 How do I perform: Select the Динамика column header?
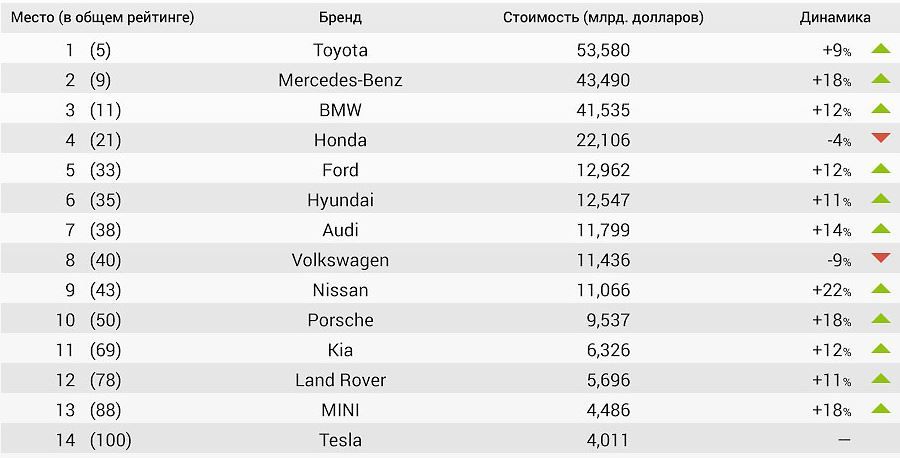(835, 17)
